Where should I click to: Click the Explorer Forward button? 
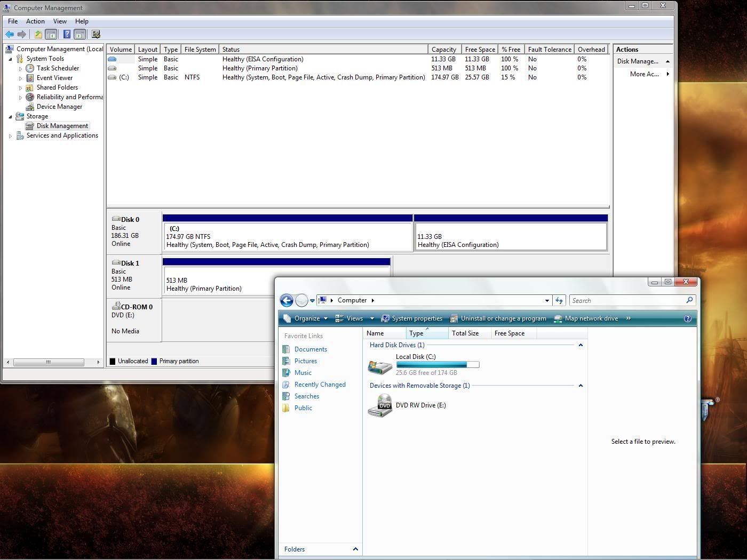tap(301, 300)
